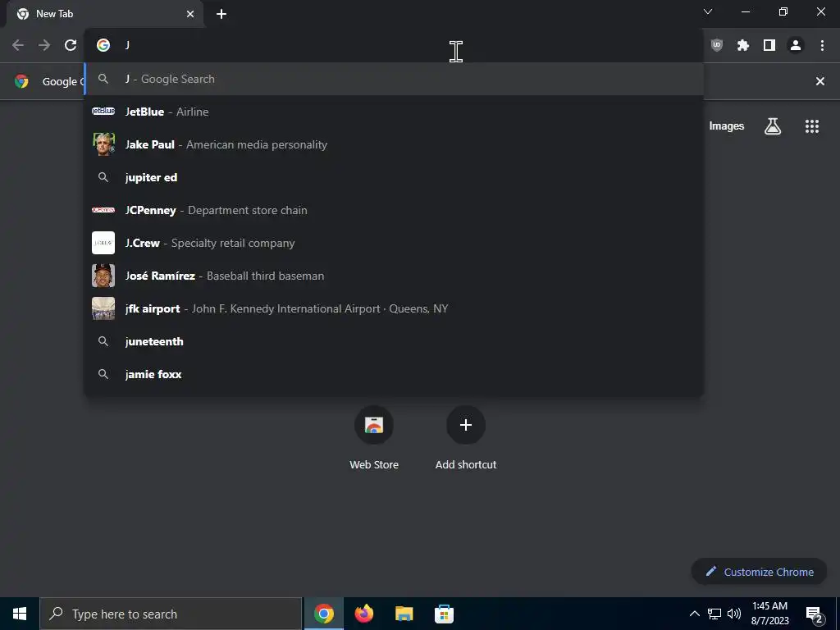Viewport: 840px width, 630px height.
Task: Open the uBlock Origin extension icon
Action: 717,46
